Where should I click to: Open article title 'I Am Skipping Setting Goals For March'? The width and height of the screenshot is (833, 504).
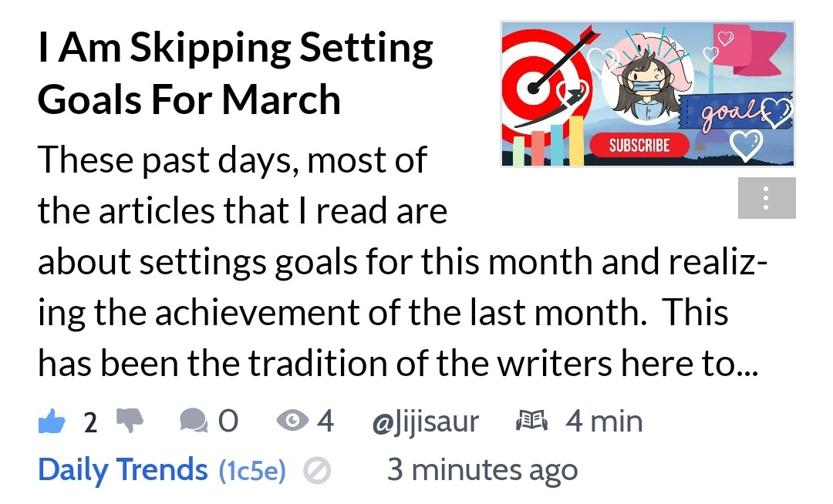coord(235,73)
